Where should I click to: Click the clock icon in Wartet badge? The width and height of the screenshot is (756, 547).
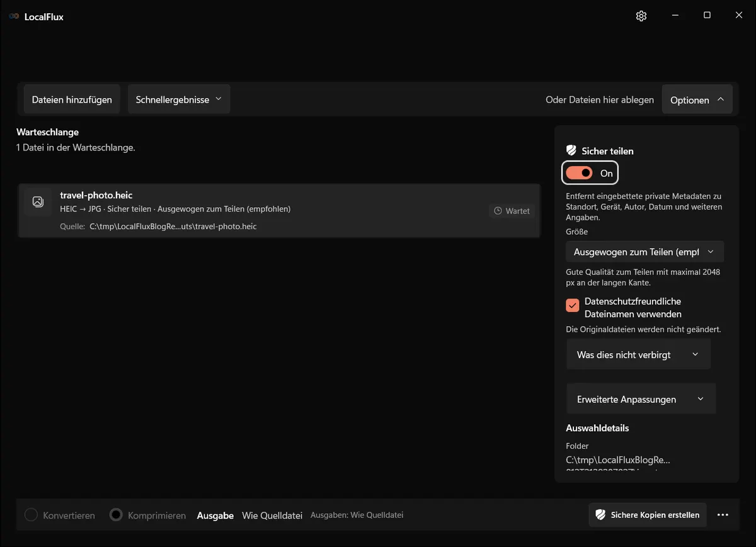click(498, 211)
